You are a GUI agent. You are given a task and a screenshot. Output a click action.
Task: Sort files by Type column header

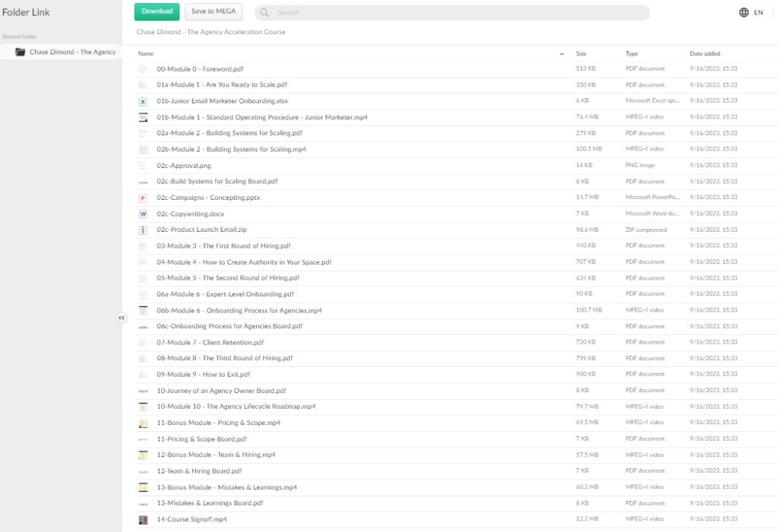tap(631, 54)
